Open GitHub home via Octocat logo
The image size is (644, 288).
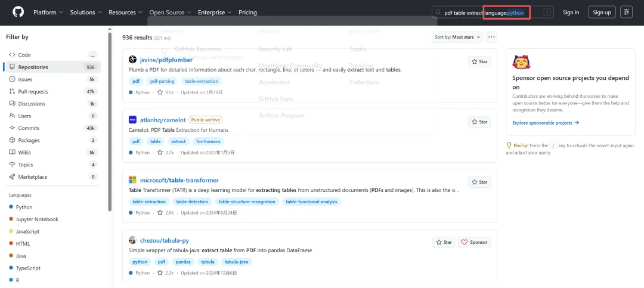18,12
